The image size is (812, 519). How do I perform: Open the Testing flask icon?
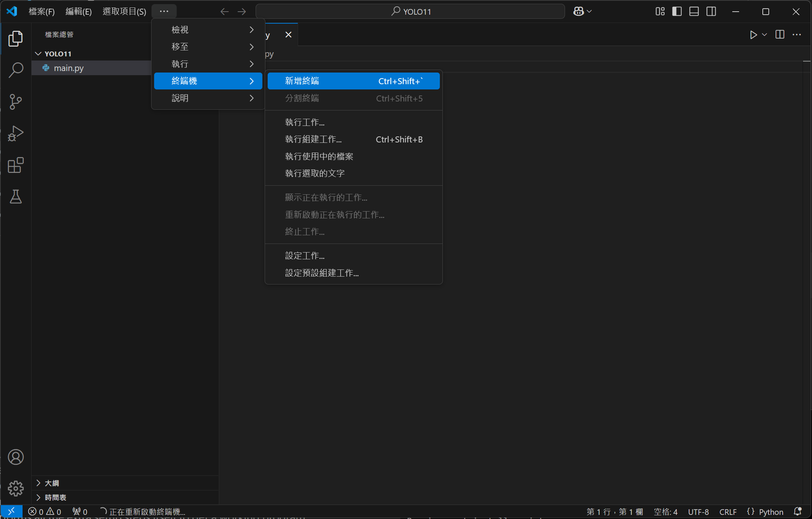(x=16, y=197)
